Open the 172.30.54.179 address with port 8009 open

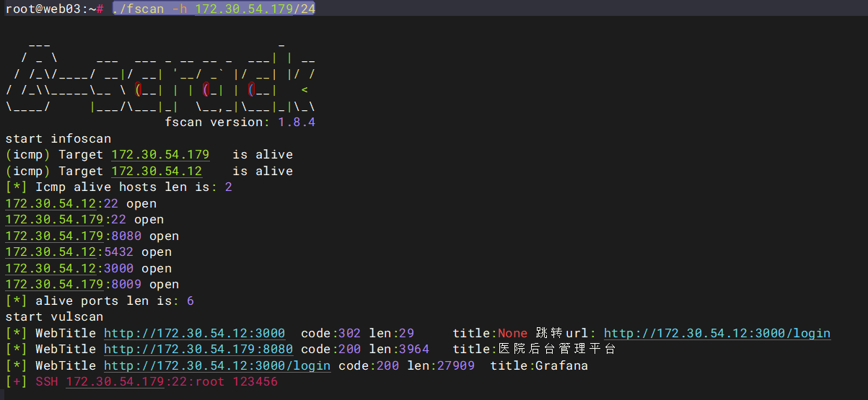[55, 285]
